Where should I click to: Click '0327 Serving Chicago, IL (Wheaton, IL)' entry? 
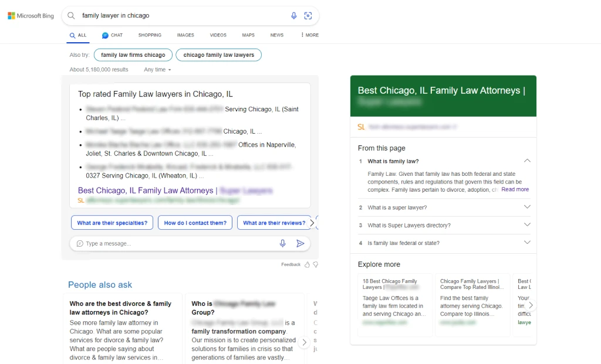tap(190, 172)
